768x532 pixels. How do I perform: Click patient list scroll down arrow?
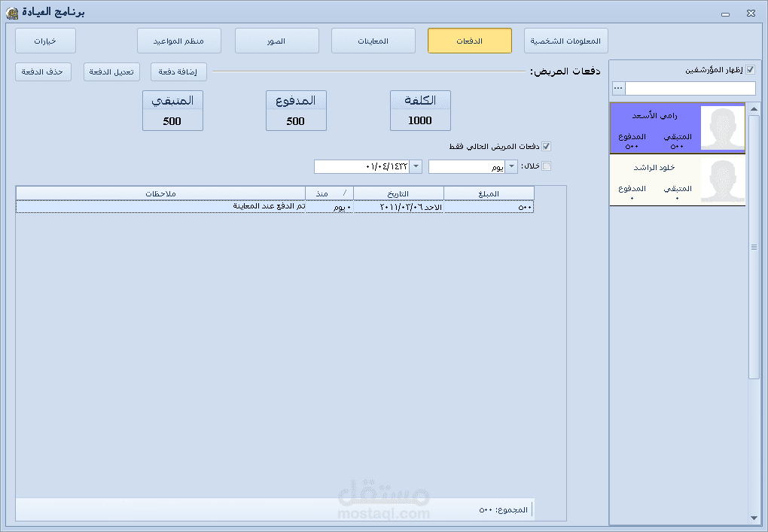754,518
